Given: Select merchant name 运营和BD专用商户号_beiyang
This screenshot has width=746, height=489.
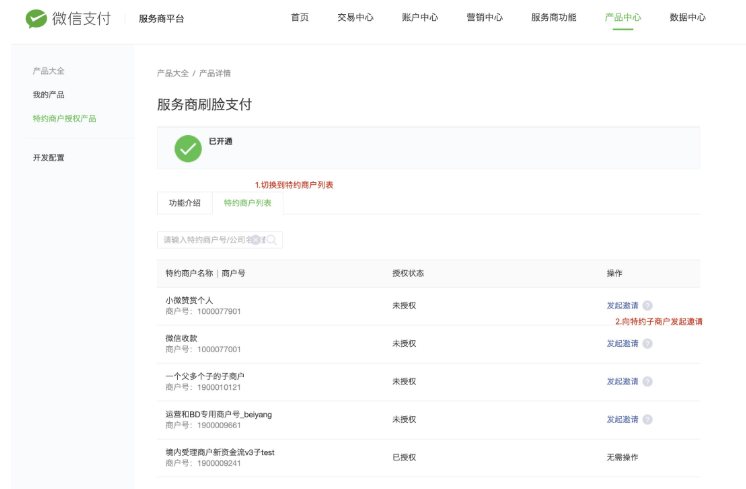Looking at the screenshot, I should pyautogui.click(x=219, y=414).
